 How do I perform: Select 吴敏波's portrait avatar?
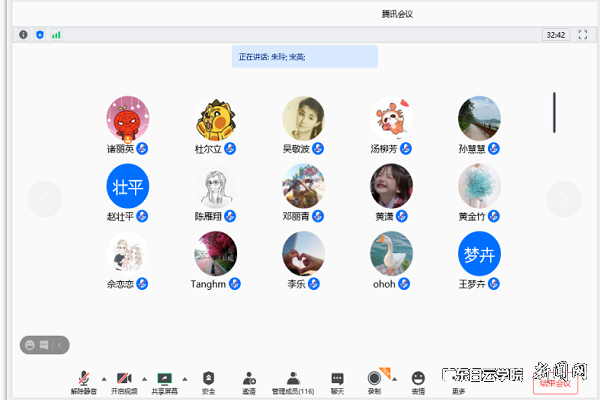pos(303,118)
